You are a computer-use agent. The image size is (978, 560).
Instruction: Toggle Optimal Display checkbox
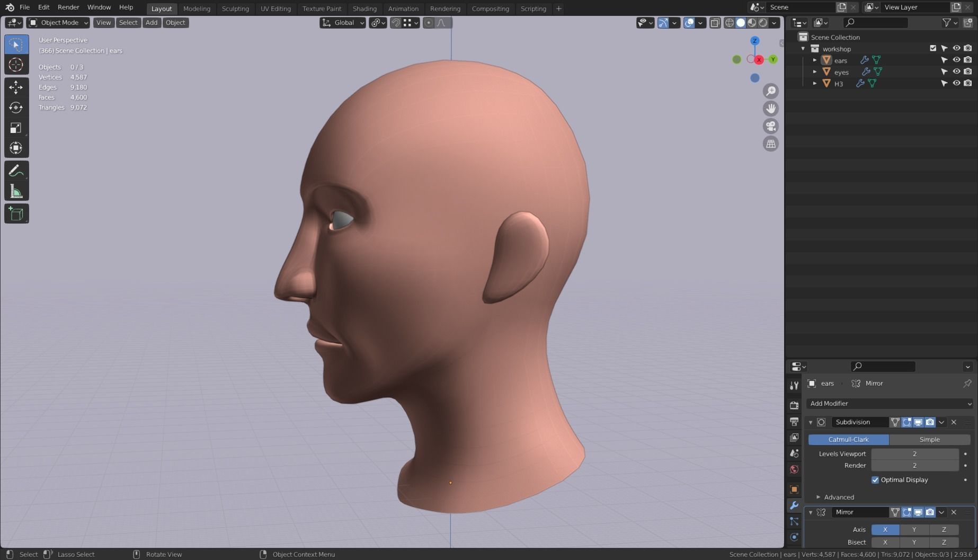coord(875,480)
